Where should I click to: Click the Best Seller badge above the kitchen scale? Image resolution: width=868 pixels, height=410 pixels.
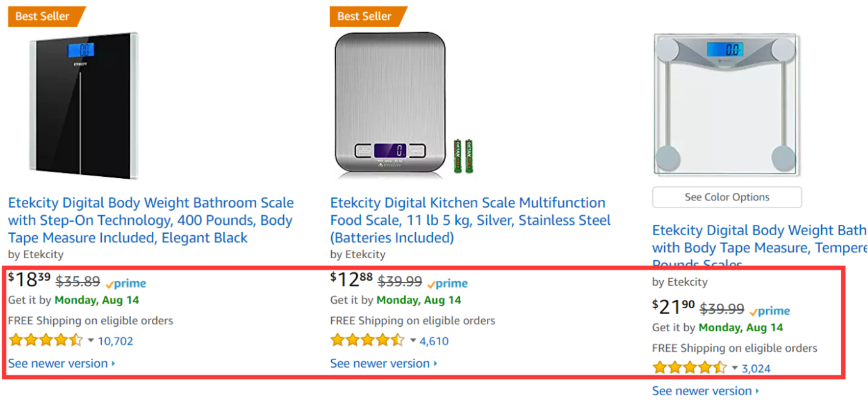[x=365, y=16]
